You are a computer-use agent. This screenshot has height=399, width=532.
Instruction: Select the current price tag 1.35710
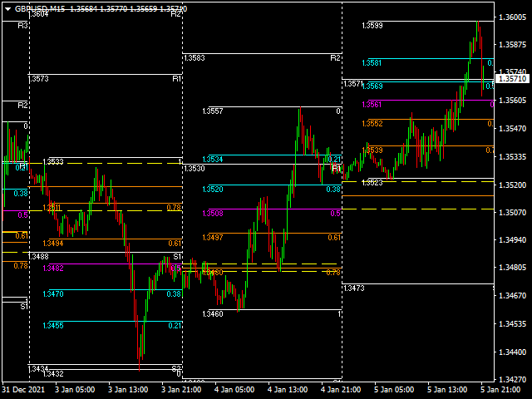pos(512,78)
